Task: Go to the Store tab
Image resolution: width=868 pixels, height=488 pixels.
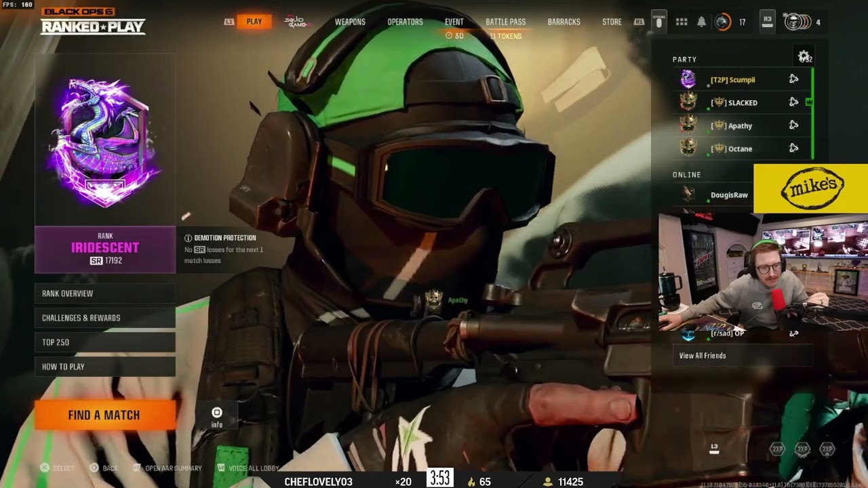Action: [x=612, y=22]
